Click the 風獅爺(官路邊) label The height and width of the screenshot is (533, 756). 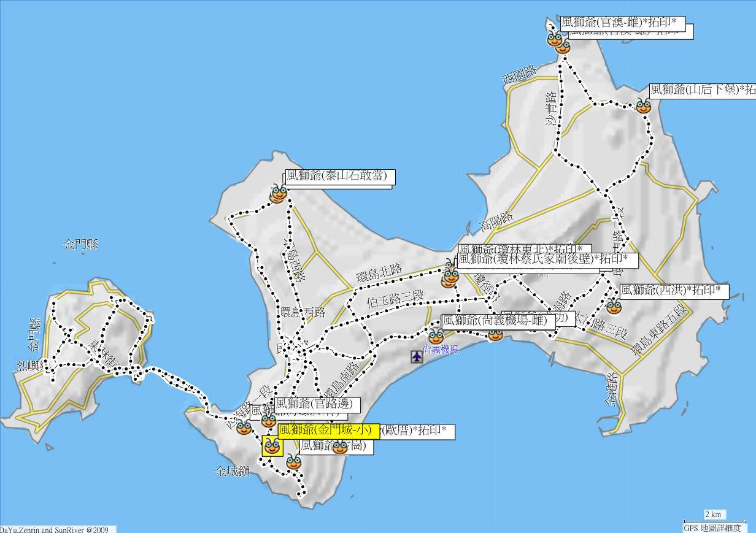(317, 404)
